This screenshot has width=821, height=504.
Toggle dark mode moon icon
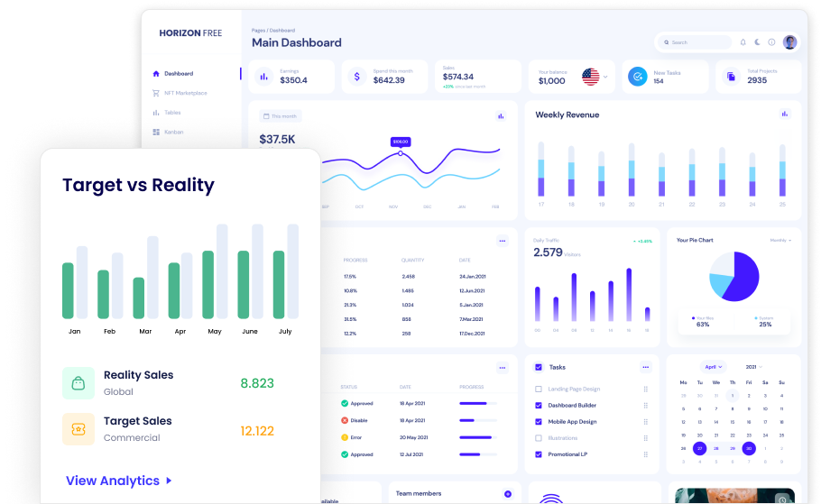(x=757, y=42)
